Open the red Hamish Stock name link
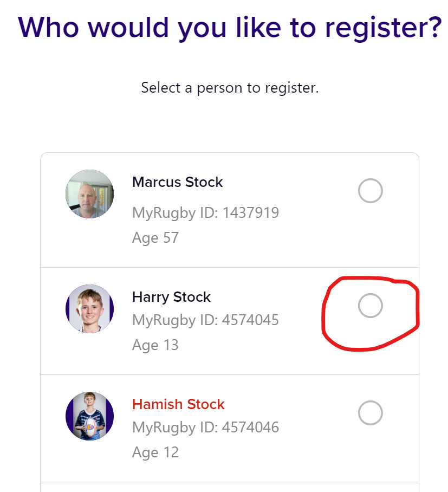Image resolution: width=448 pixels, height=492 pixels. (x=178, y=404)
